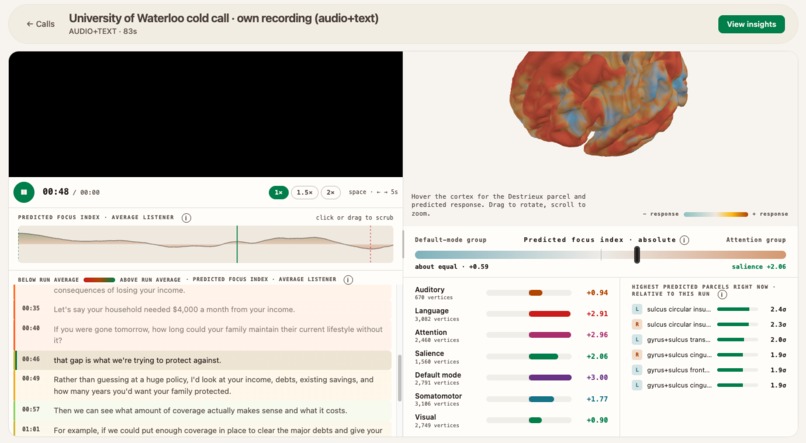Select the Auditory network row
This screenshot has height=443, width=806.
[x=511, y=293]
